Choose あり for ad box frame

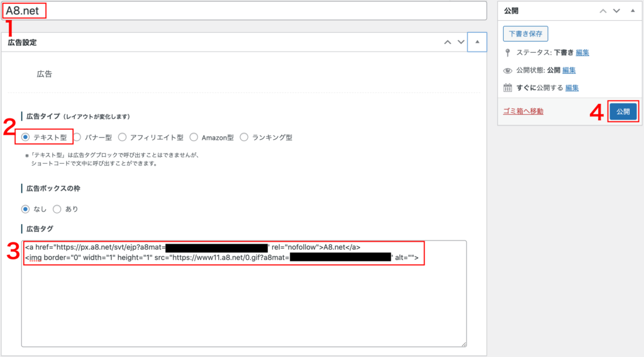57,209
